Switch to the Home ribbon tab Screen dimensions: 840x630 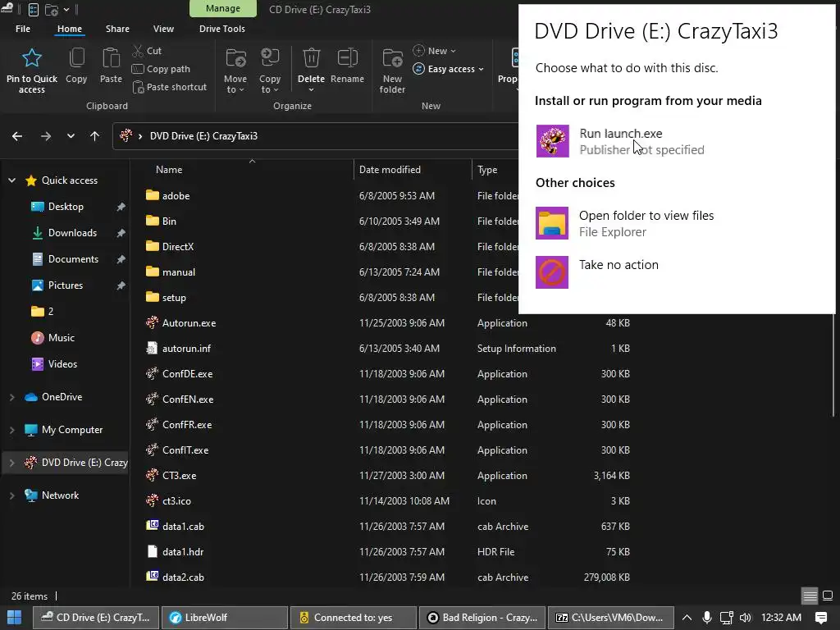point(70,29)
